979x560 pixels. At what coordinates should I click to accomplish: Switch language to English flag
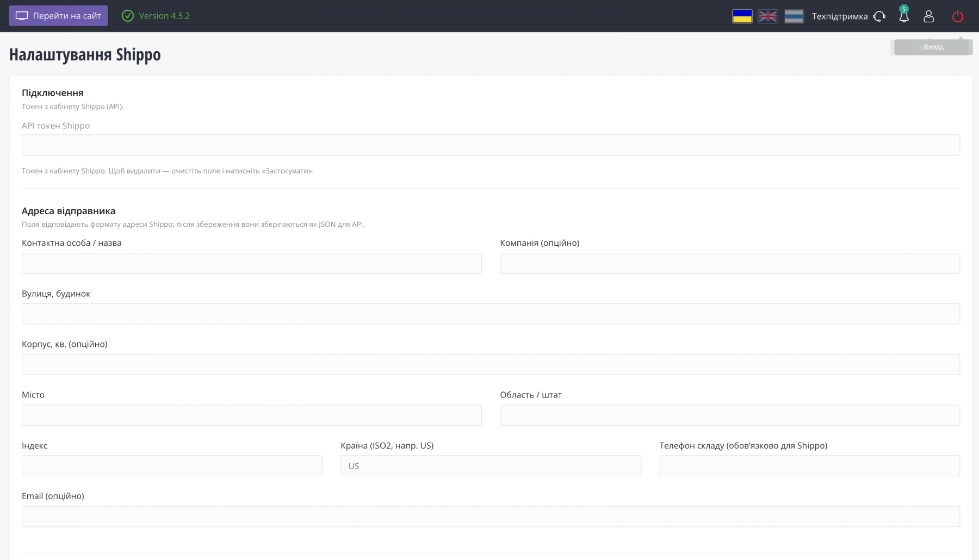point(768,16)
